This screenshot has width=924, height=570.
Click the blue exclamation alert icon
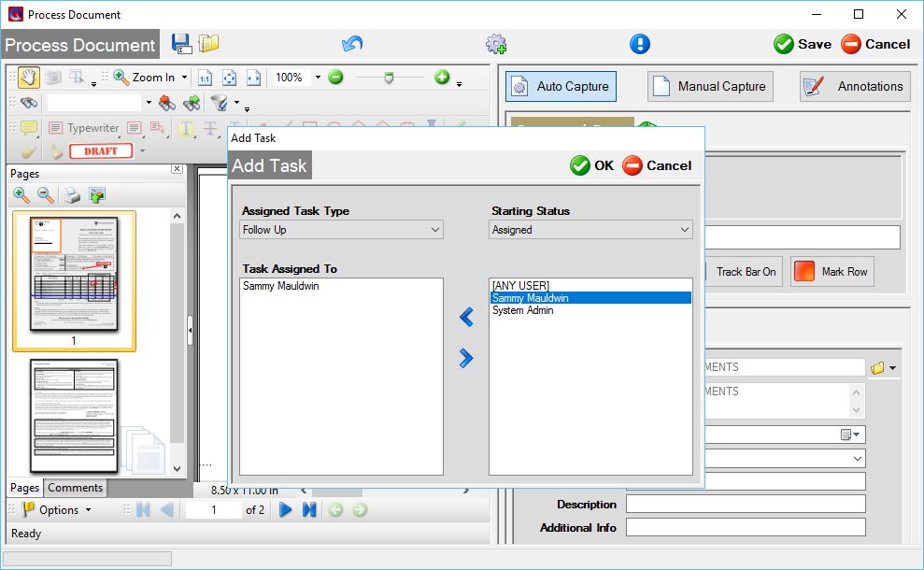tap(639, 44)
